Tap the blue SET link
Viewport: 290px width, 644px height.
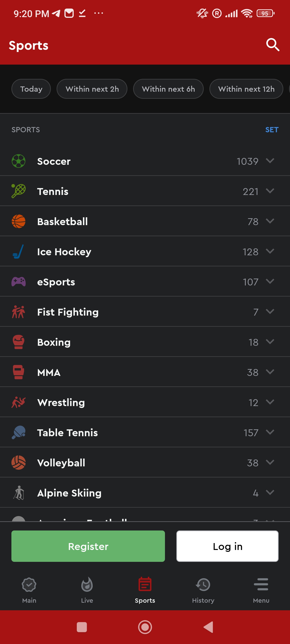272,130
